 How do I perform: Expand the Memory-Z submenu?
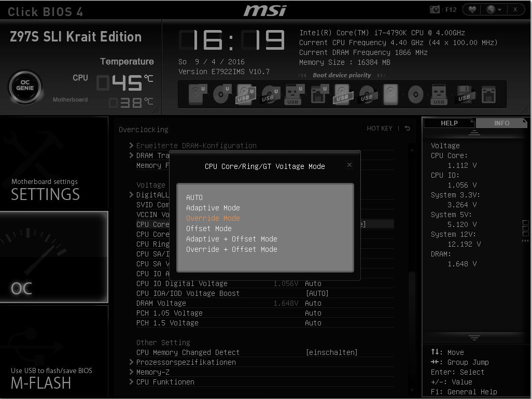click(261, 372)
